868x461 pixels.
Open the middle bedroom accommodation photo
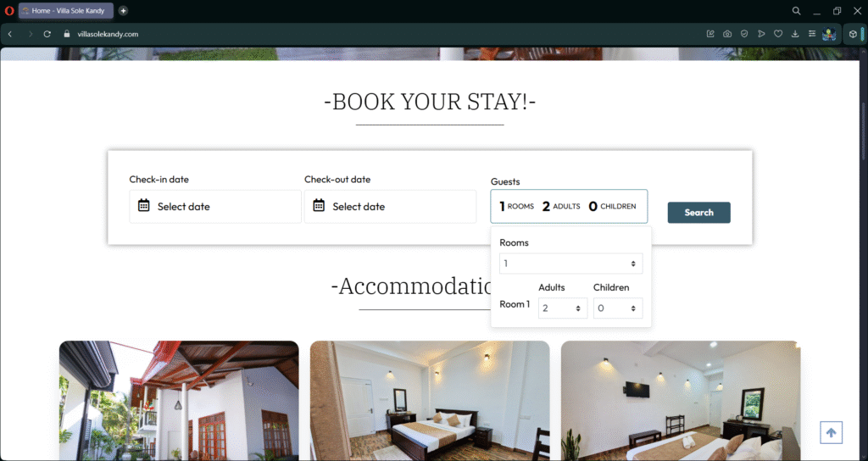[x=430, y=401]
